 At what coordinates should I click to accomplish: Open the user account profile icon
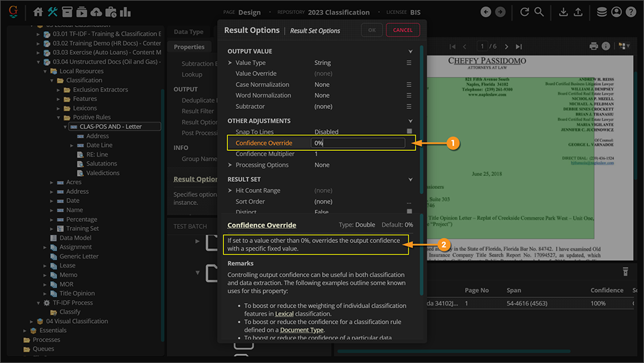[x=617, y=12]
